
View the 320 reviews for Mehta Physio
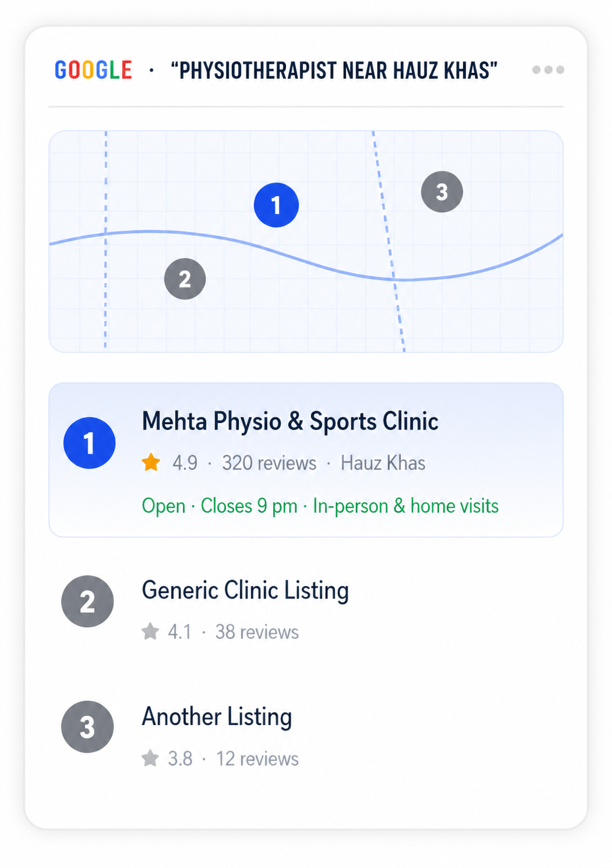[269, 463]
